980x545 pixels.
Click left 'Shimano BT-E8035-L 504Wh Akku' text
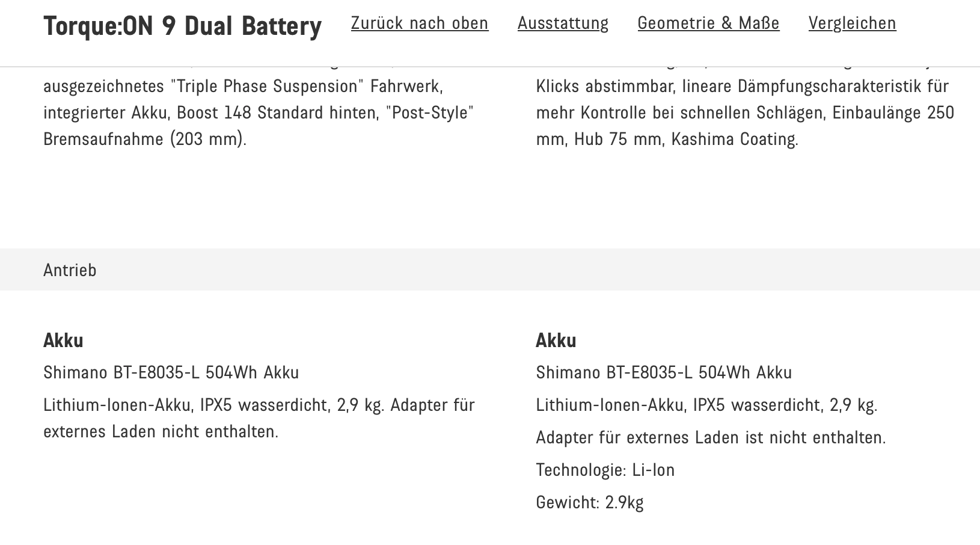click(171, 373)
